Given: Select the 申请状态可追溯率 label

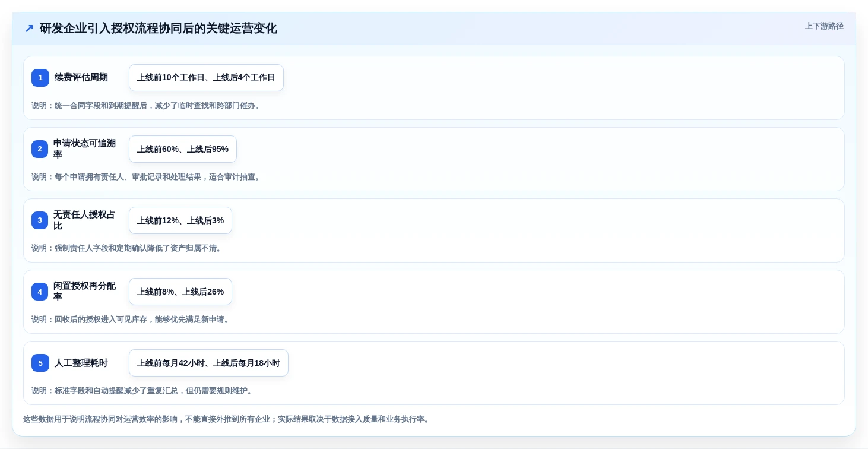Looking at the screenshot, I should (x=85, y=149).
